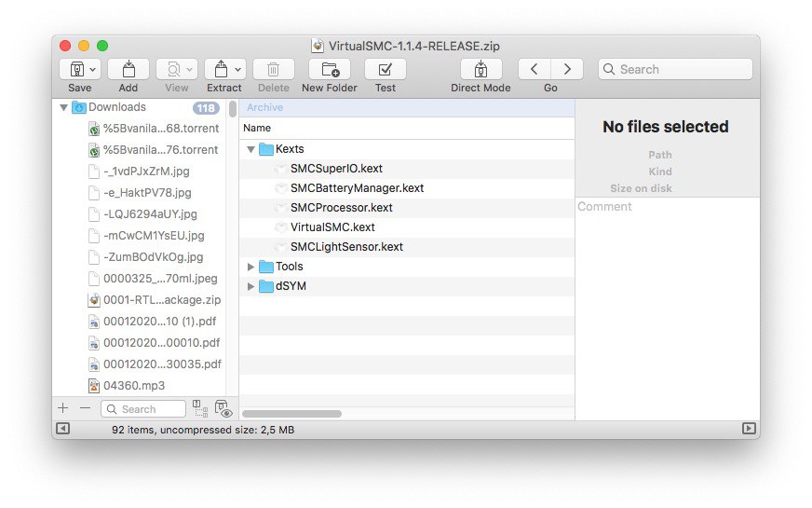The image size is (812, 508).
Task: Click the Name column header
Action: pos(257,128)
